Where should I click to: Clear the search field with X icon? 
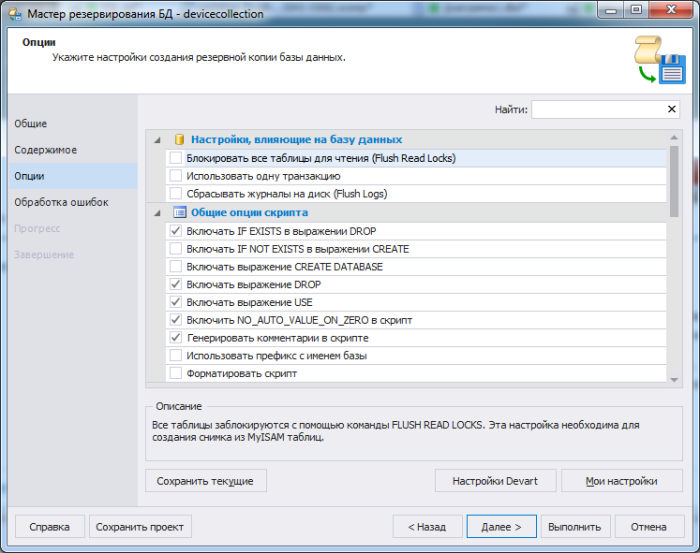(x=671, y=110)
